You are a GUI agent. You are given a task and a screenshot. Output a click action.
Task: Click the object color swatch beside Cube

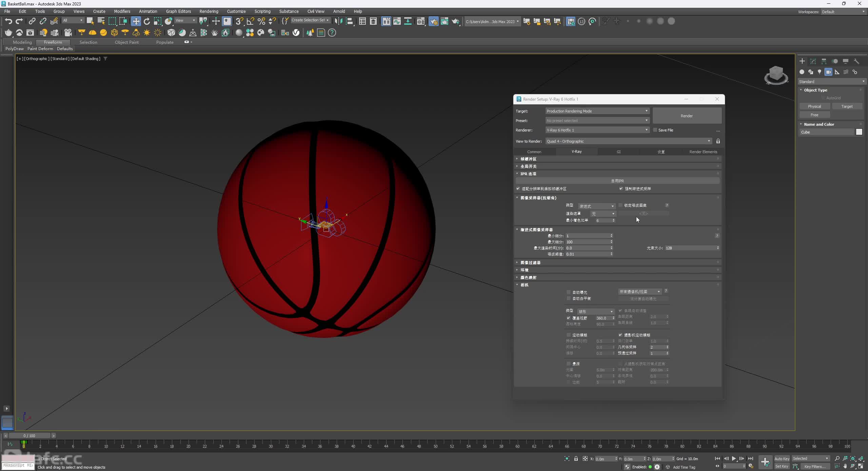[x=859, y=132]
